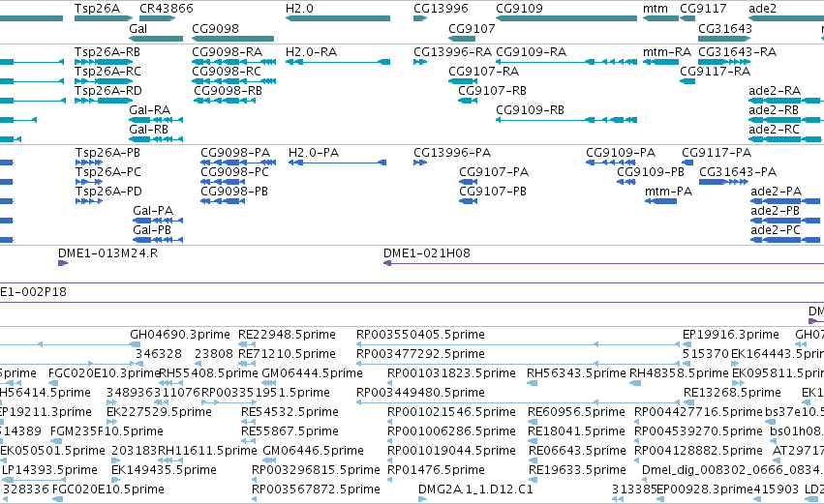Select the CG9109-PB protein label

pyautogui.click(x=651, y=172)
